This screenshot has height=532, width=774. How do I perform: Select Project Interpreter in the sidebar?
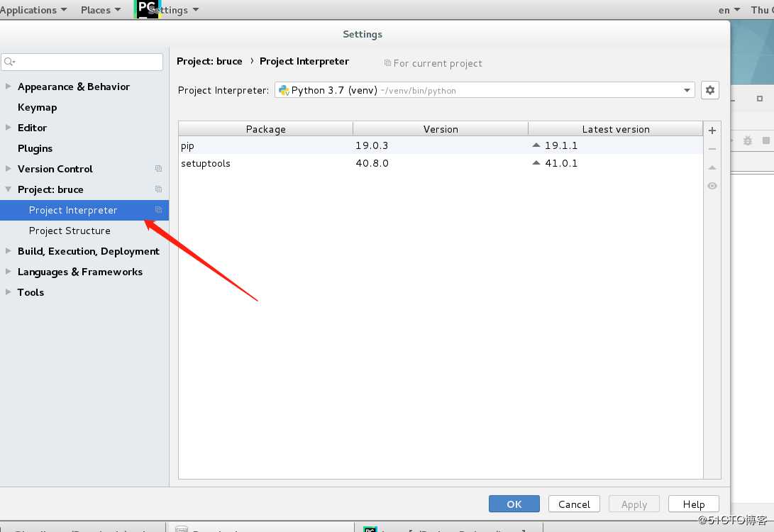84,210
